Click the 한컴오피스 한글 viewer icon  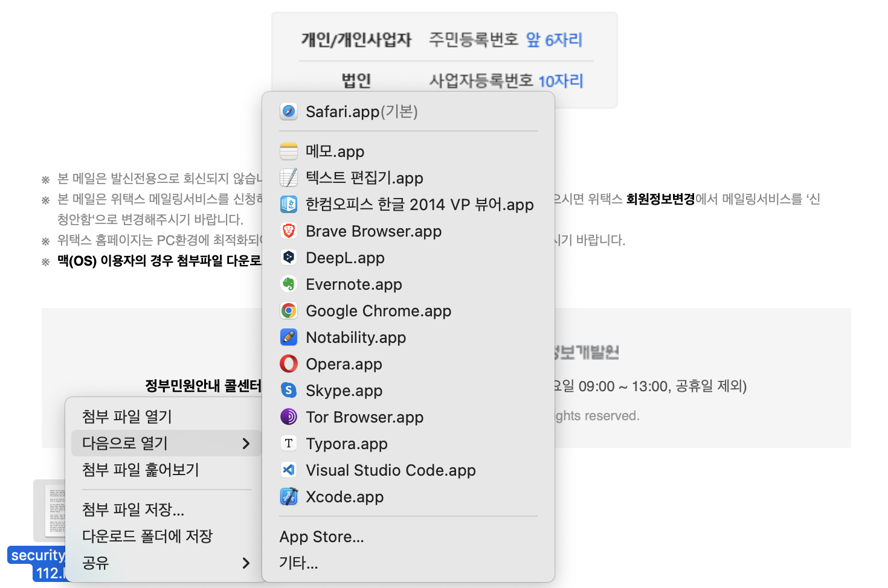tap(289, 204)
